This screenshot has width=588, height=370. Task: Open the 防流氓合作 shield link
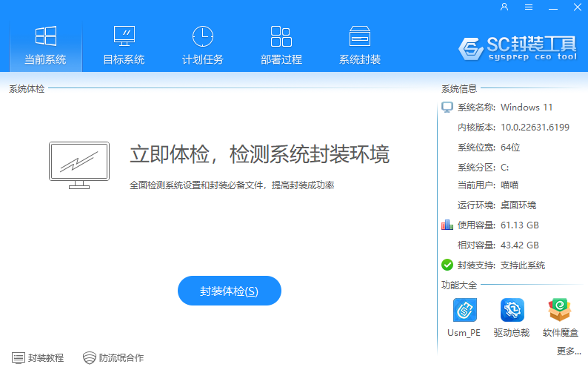pos(113,357)
